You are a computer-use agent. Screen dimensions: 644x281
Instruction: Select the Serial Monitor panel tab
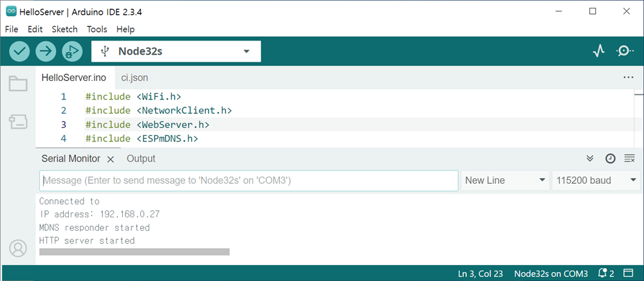point(71,159)
